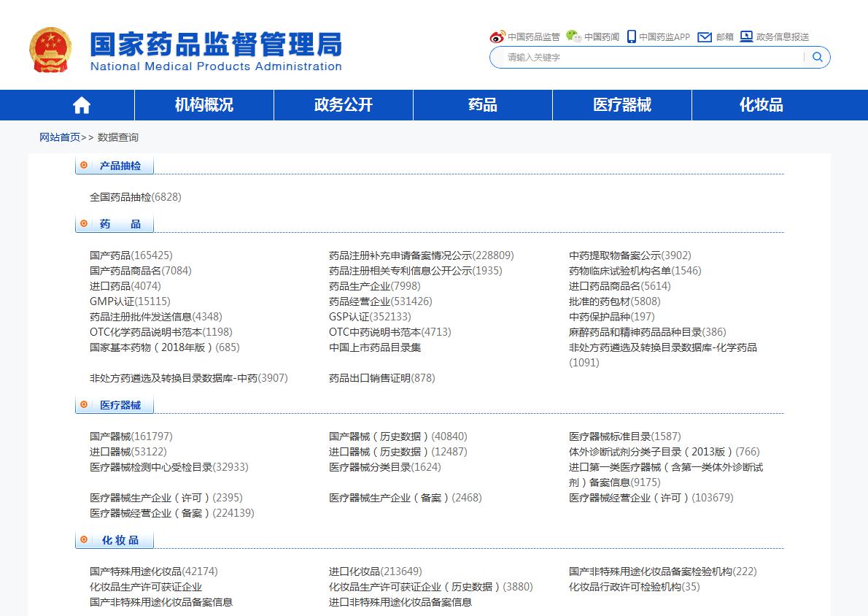
Task: Open the 机构概况 menu
Action: [x=204, y=104]
